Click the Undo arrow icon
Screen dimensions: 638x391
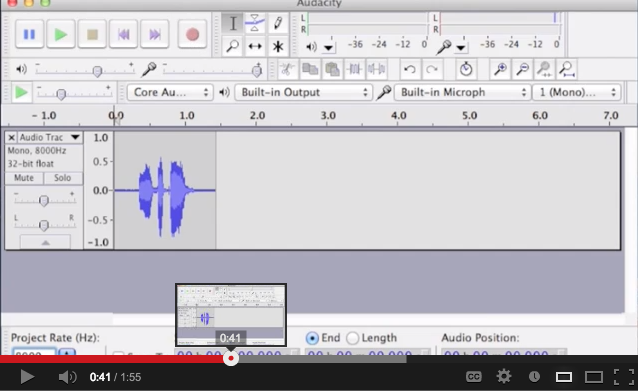410,69
